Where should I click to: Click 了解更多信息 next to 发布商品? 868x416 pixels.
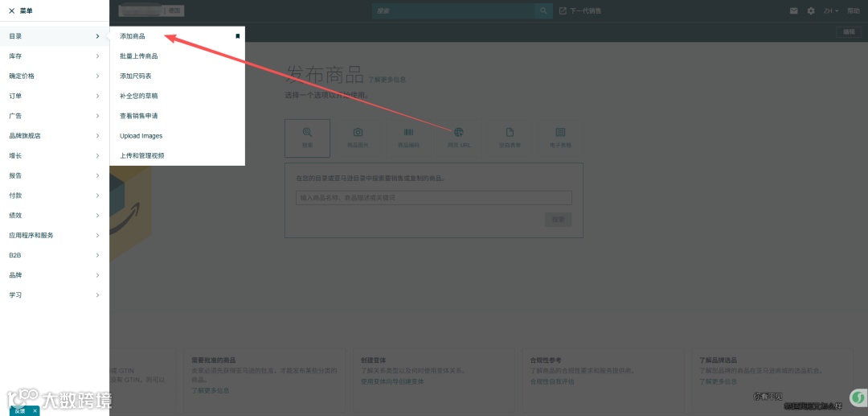coord(387,80)
